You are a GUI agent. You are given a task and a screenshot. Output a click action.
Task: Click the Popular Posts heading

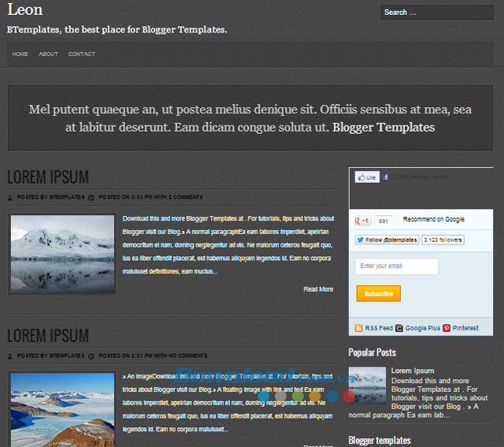(x=372, y=352)
